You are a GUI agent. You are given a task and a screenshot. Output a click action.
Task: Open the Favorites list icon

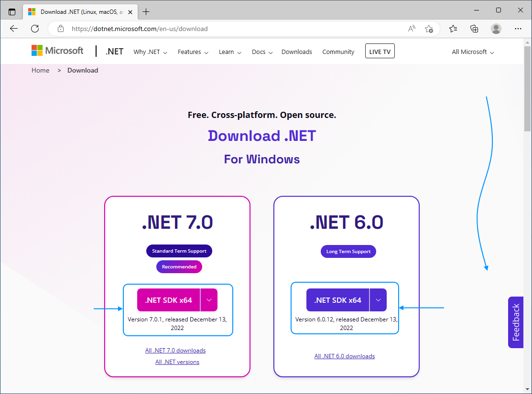453,29
